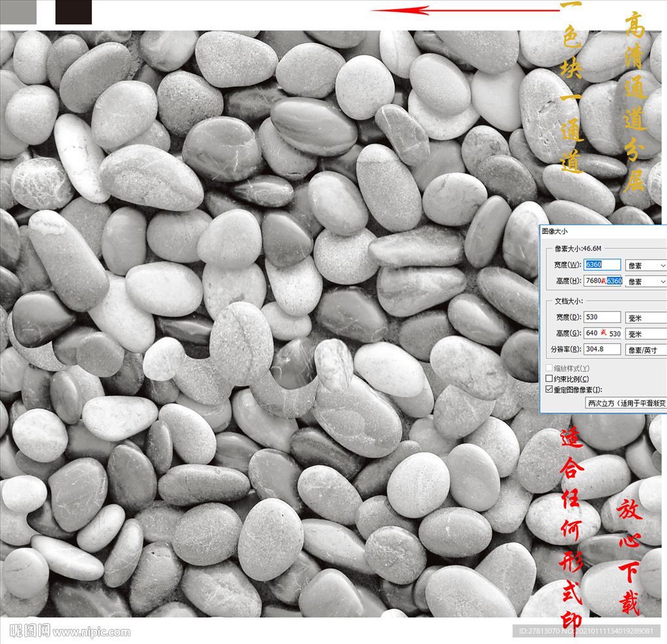This screenshot has width=667, height=644.
Task: Open the 宽度(W) 像素 unit dropdown
Action: click(x=646, y=266)
